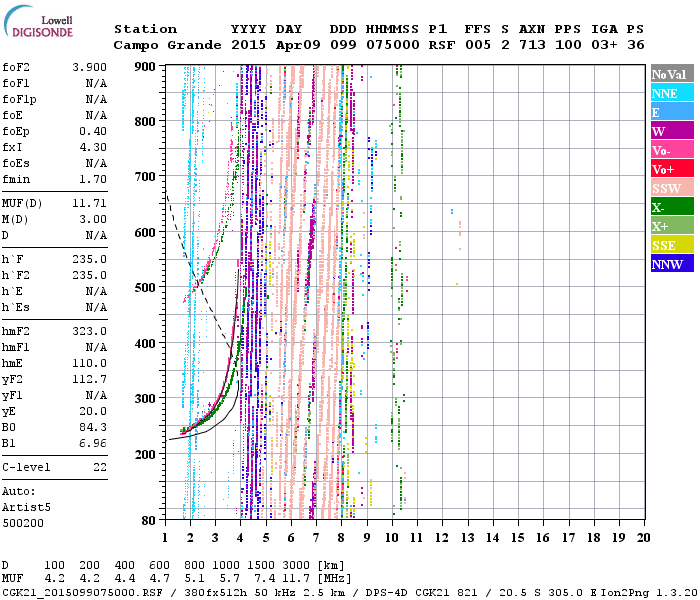Click the Artist5 auto-scaling label
The image size is (700, 600).
coord(26,508)
